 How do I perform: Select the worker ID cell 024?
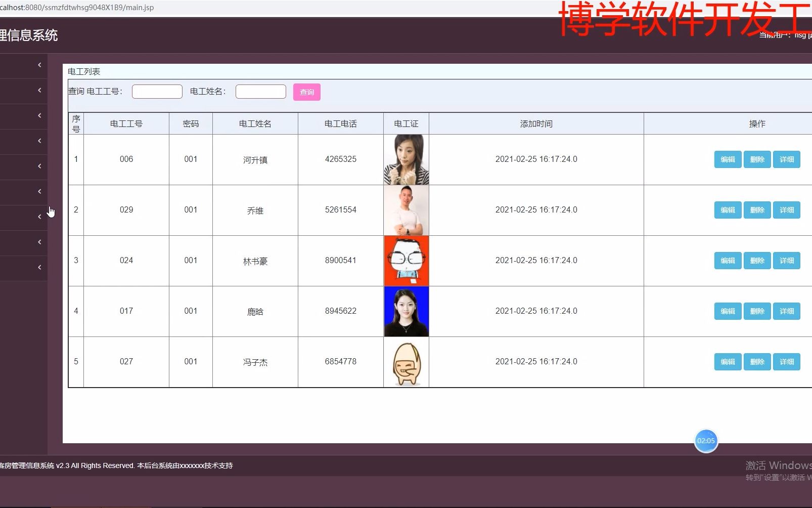coord(126,260)
